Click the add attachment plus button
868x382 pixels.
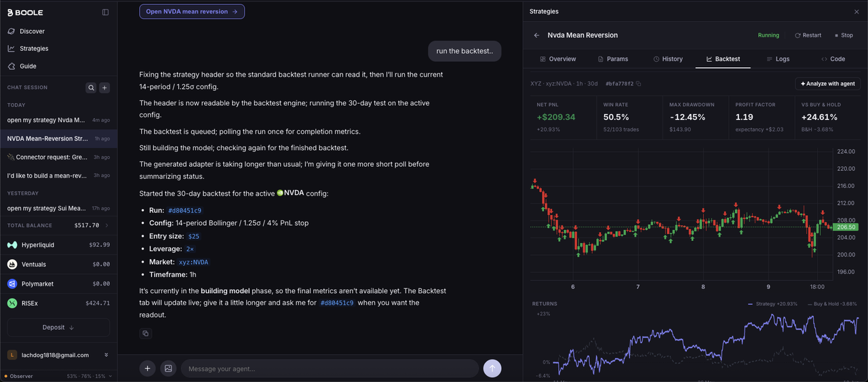[x=147, y=368]
